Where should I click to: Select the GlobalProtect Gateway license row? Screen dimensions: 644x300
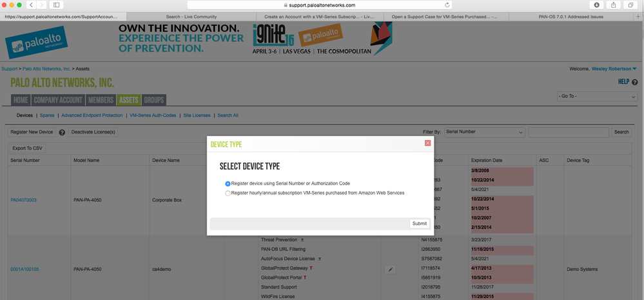[287, 268]
